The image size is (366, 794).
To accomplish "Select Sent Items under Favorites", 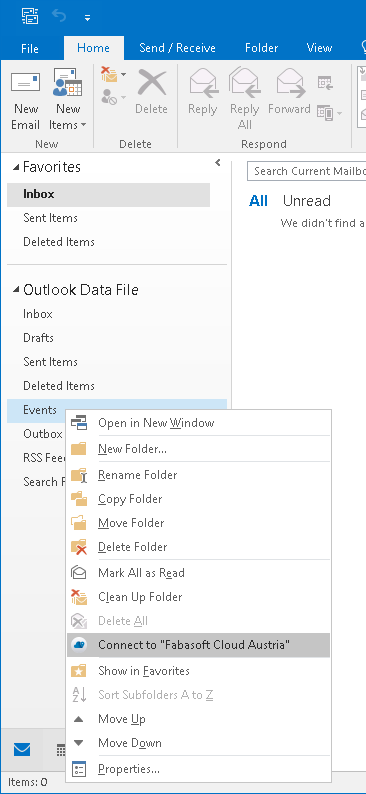I will pos(50,218).
